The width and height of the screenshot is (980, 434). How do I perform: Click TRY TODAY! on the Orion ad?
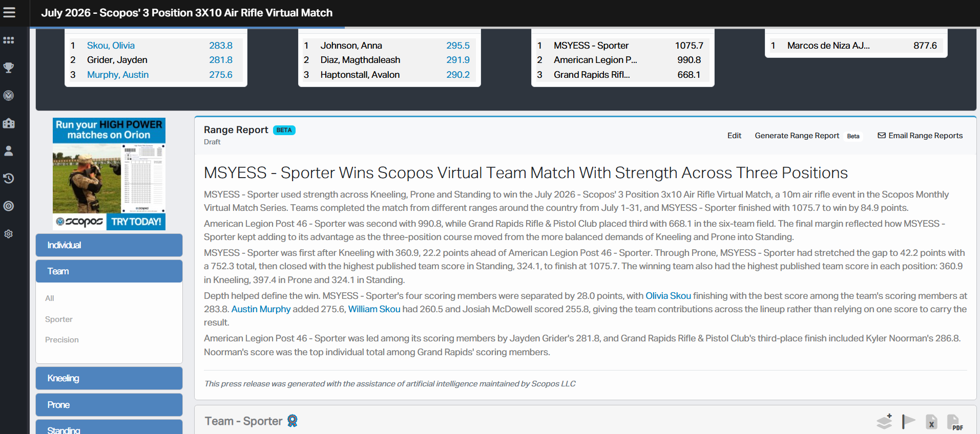pyautogui.click(x=136, y=222)
